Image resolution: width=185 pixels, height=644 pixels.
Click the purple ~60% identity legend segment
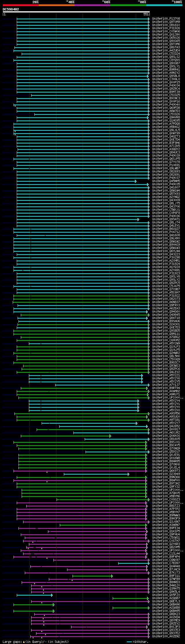coord(92,5)
